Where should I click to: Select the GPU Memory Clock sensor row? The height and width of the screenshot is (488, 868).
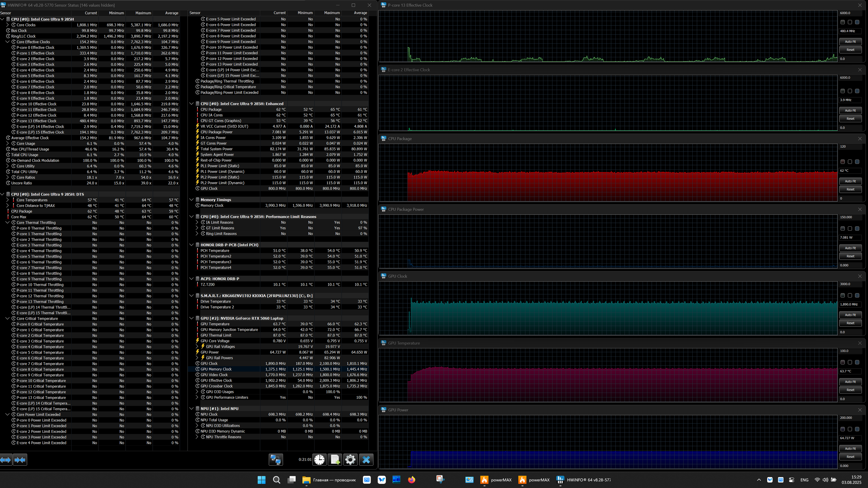tap(216, 369)
